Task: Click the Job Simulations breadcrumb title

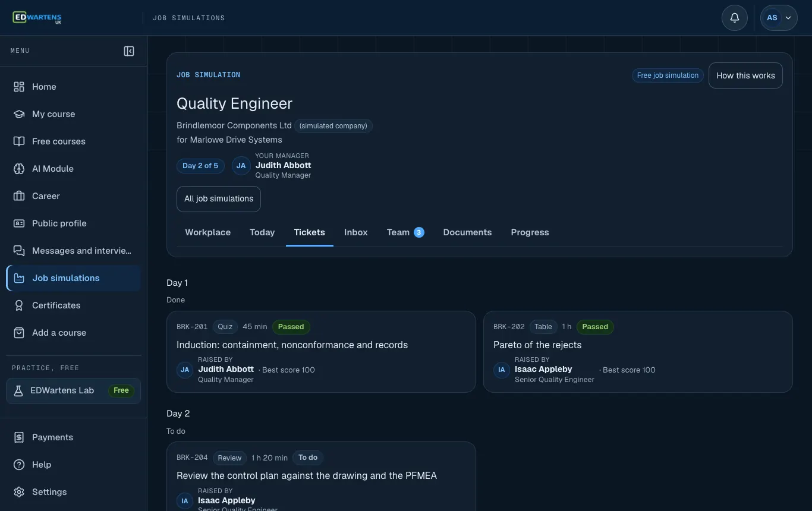Action: (189, 18)
